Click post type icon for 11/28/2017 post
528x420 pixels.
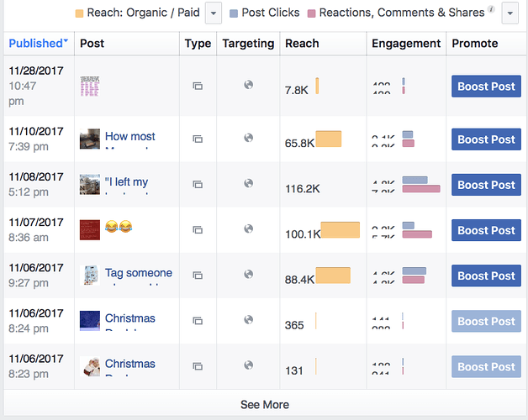198,87
